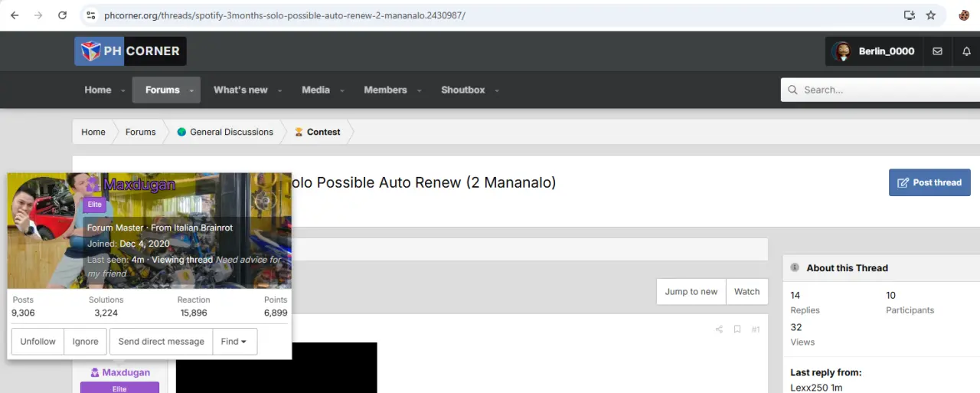The width and height of the screenshot is (980, 393).
Task: Click Contest breadcrumb
Action: click(x=323, y=132)
